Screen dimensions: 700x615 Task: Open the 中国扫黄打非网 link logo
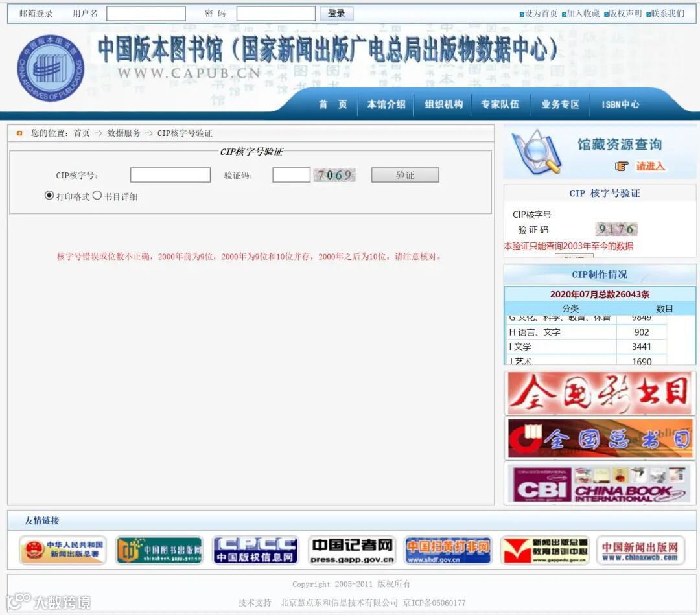tap(449, 550)
